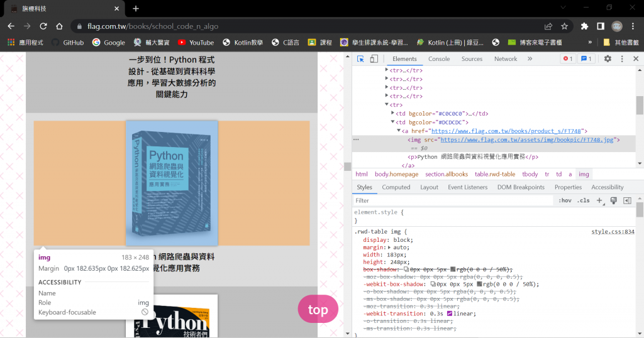Open the linear easing editor swatch
This screenshot has width=644, height=338.
(x=449, y=313)
